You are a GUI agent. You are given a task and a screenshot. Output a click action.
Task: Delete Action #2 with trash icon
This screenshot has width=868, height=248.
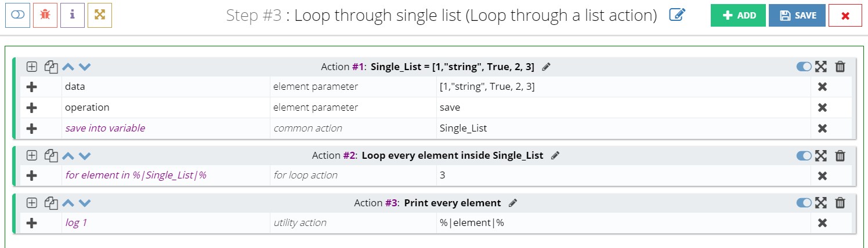[840, 155]
